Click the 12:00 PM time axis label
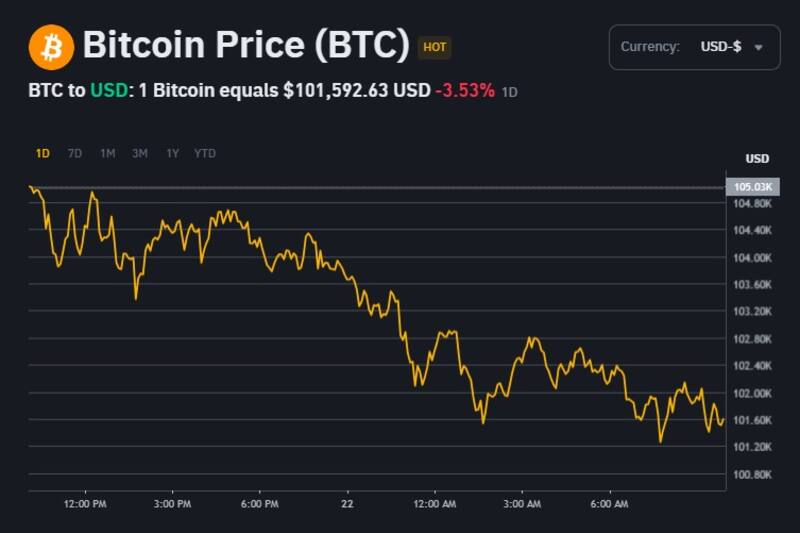Screen dimensions: 800x533 84,503
